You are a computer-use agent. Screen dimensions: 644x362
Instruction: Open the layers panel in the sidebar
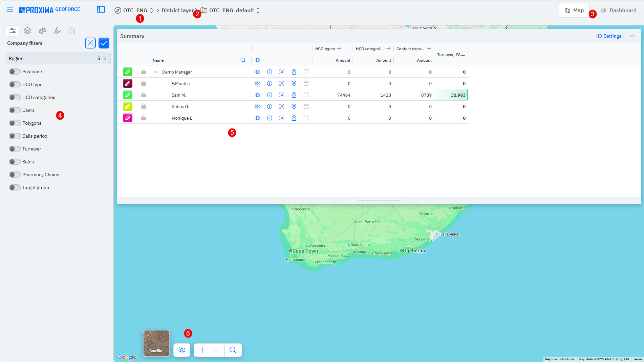[27, 31]
